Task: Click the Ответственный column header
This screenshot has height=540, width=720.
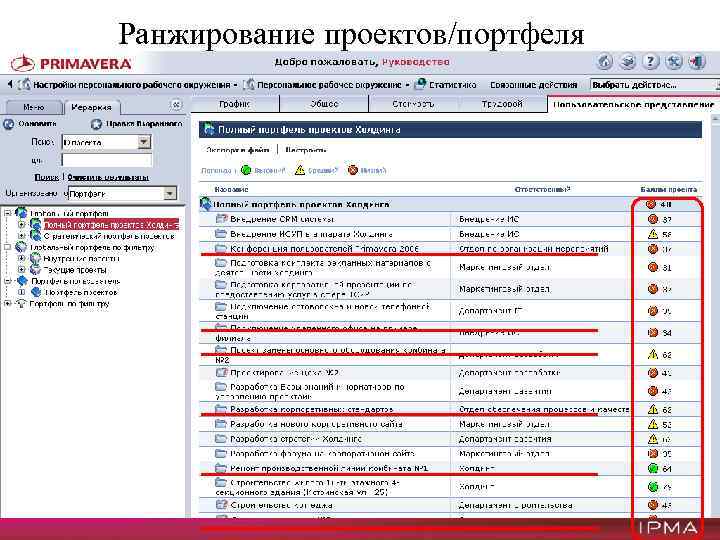Action: click(542, 189)
